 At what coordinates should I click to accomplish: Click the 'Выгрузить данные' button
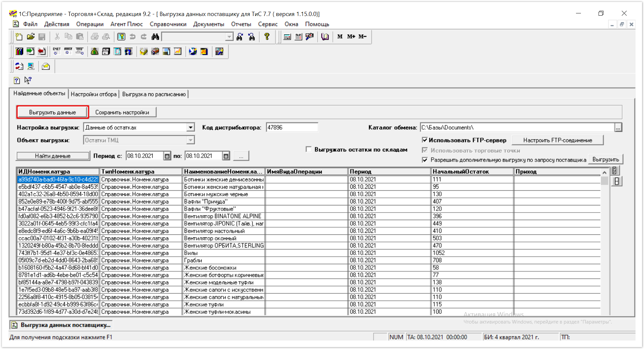click(52, 112)
